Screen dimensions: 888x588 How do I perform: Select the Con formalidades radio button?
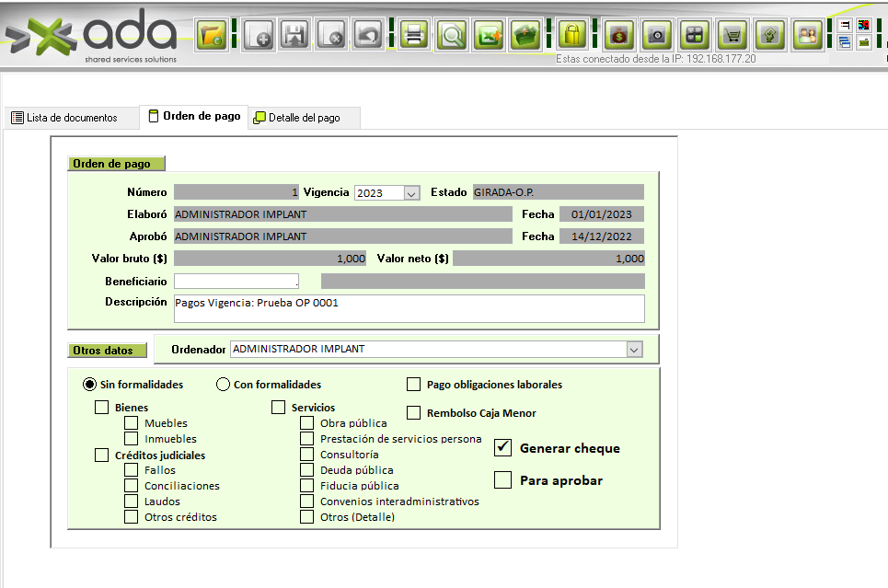223,385
